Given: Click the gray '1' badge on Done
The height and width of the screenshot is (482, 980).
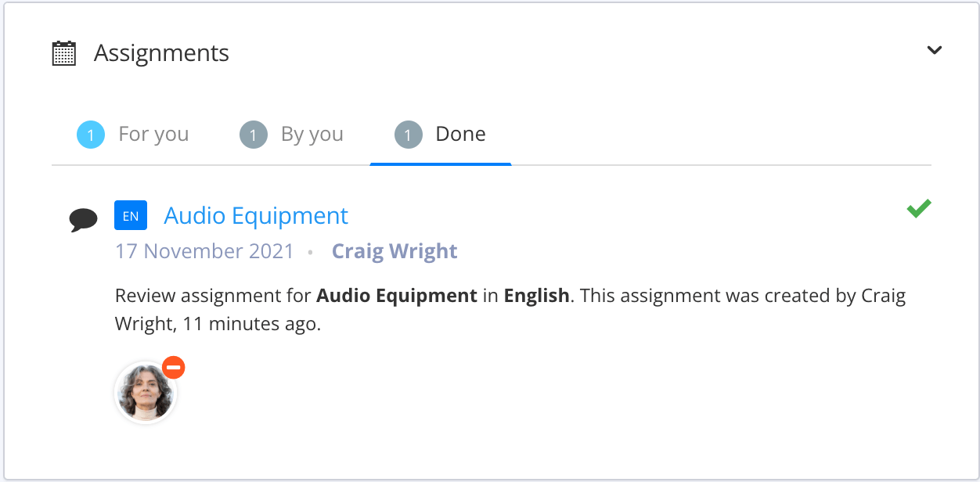Looking at the screenshot, I should [407, 135].
